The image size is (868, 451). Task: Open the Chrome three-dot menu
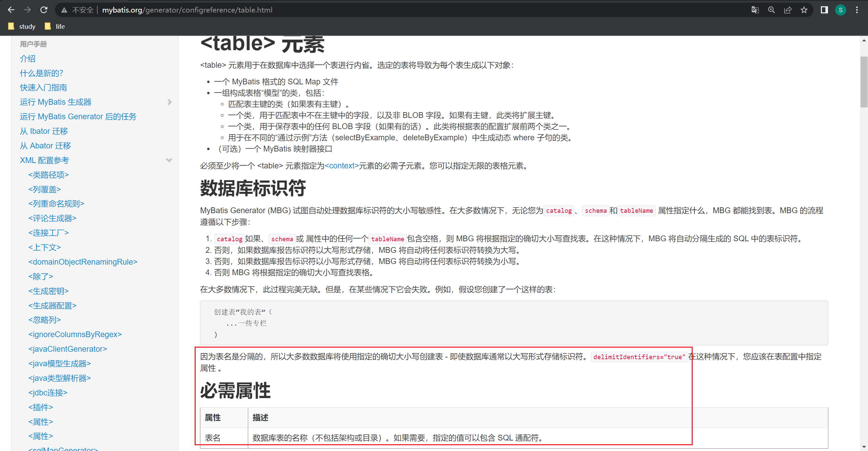857,10
